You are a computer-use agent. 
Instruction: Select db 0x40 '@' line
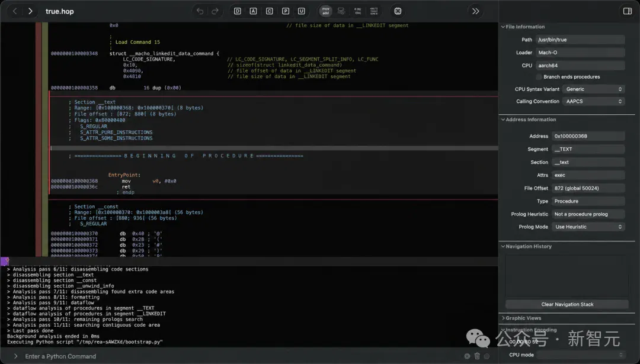click(107, 234)
